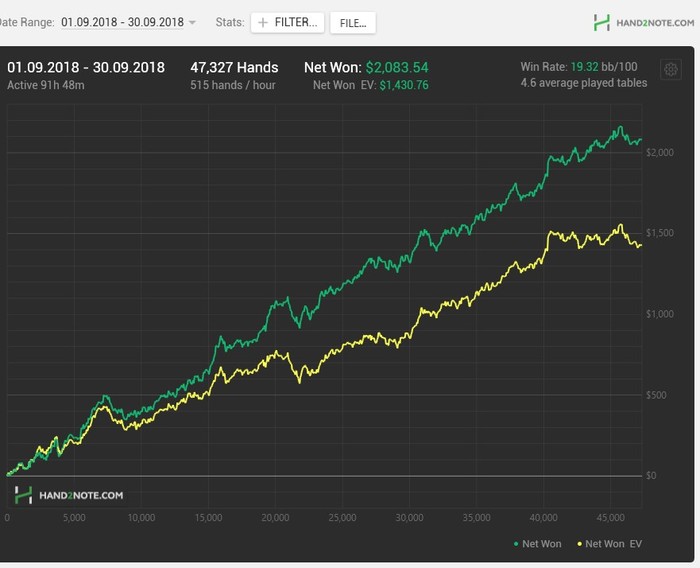Viewport: 700px width, 568px height.
Task: Toggle the Net Won EV legend series
Action: (614, 544)
